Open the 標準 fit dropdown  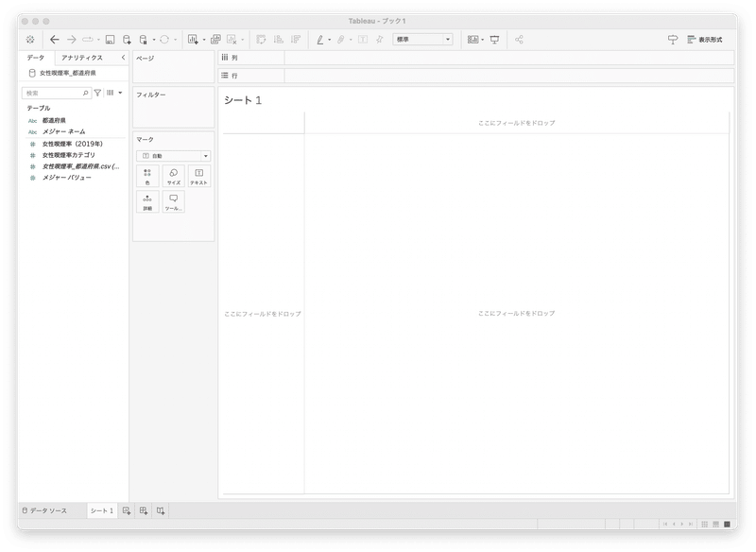pyautogui.click(x=422, y=40)
